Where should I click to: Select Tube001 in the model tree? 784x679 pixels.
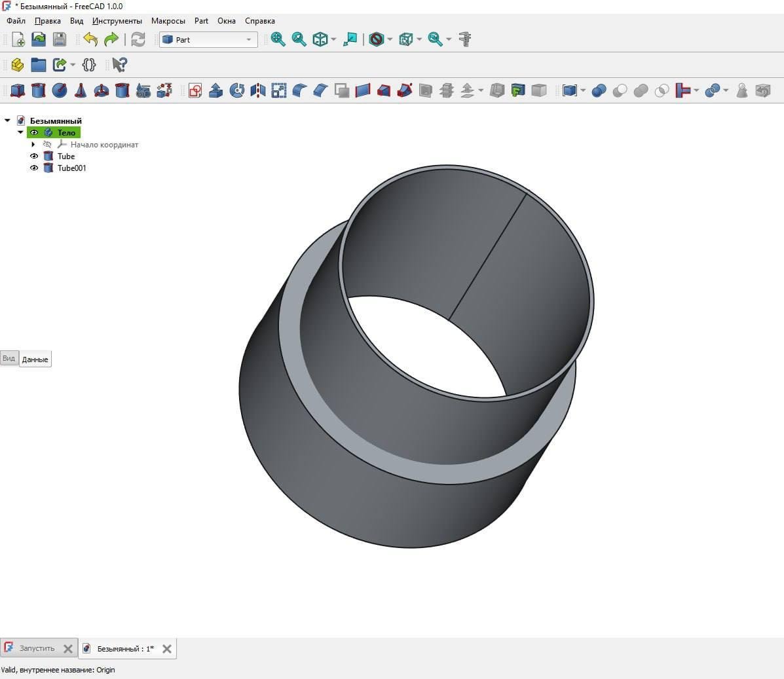71,168
